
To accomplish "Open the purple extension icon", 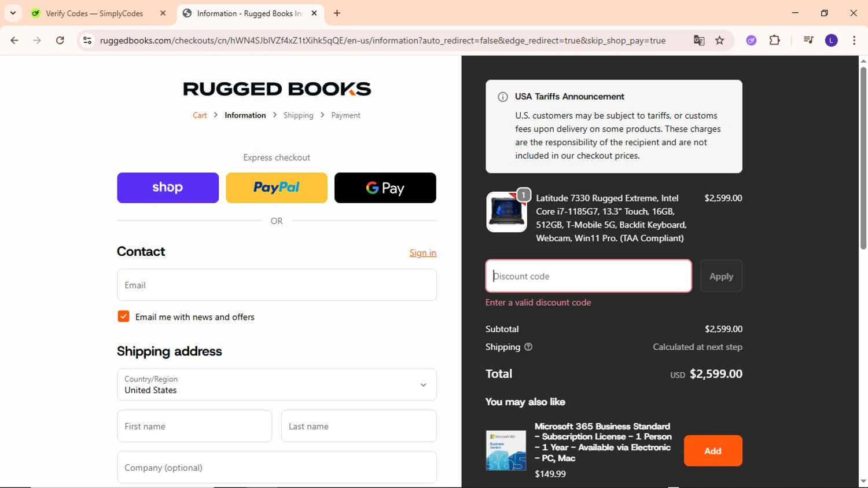I will [751, 41].
